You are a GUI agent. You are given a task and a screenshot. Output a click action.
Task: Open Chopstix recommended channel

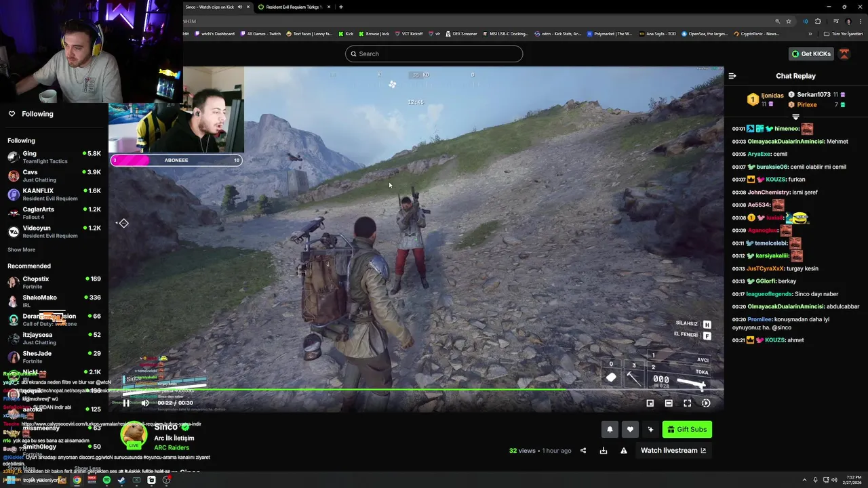(x=54, y=283)
